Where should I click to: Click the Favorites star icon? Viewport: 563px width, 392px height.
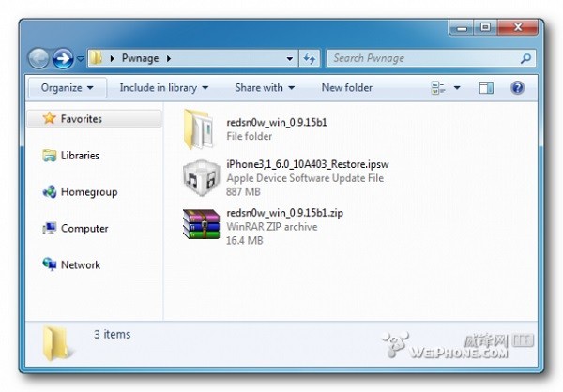click(x=50, y=118)
